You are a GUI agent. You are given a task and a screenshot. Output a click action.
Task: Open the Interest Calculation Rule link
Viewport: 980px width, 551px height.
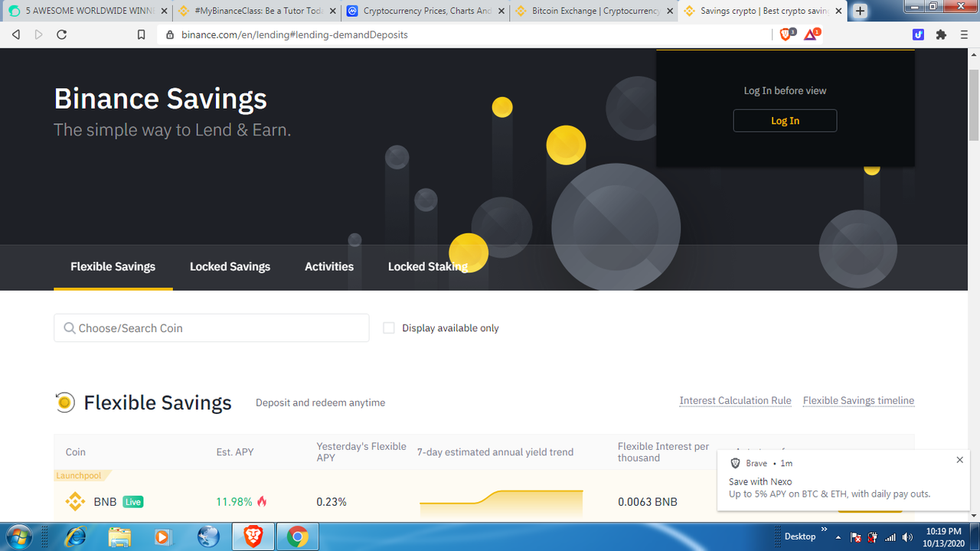click(x=735, y=401)
